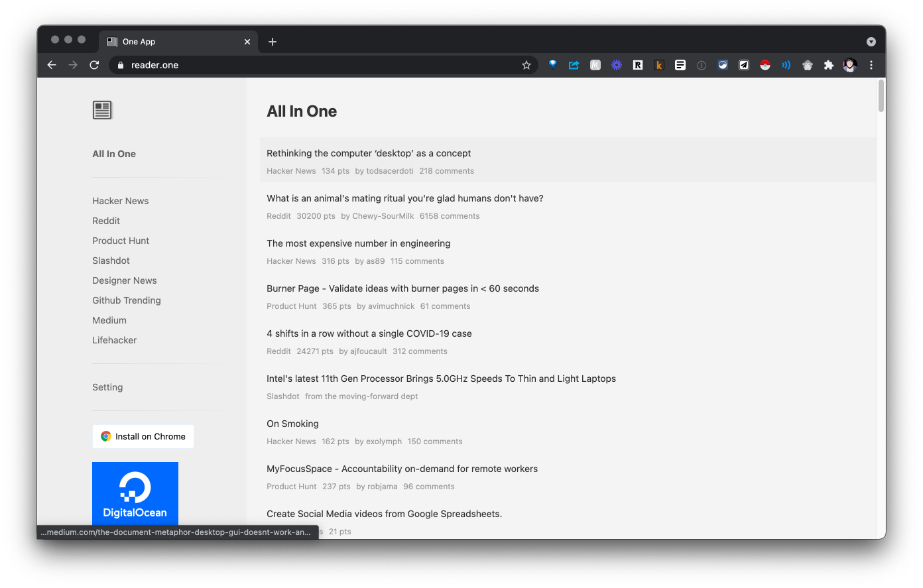Screen dimensions: 923x588
Task: Select the One App browser tab
Action: tap(179, 42)
